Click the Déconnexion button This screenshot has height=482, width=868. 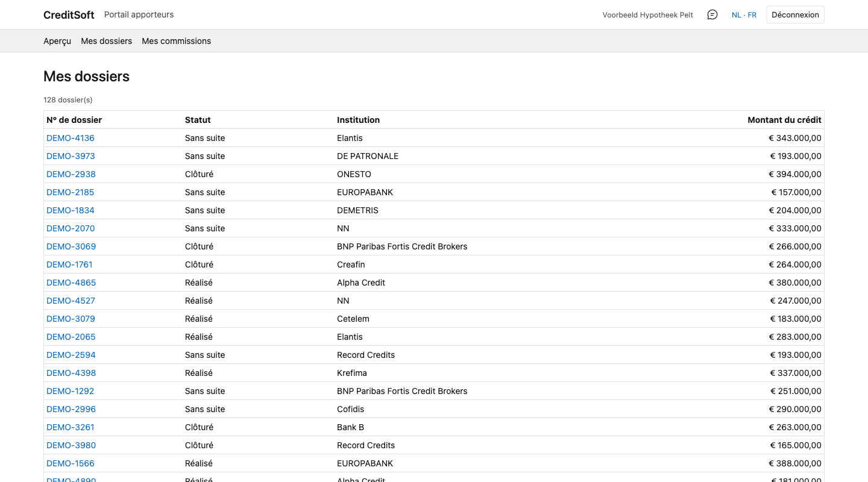coord(795,14)
